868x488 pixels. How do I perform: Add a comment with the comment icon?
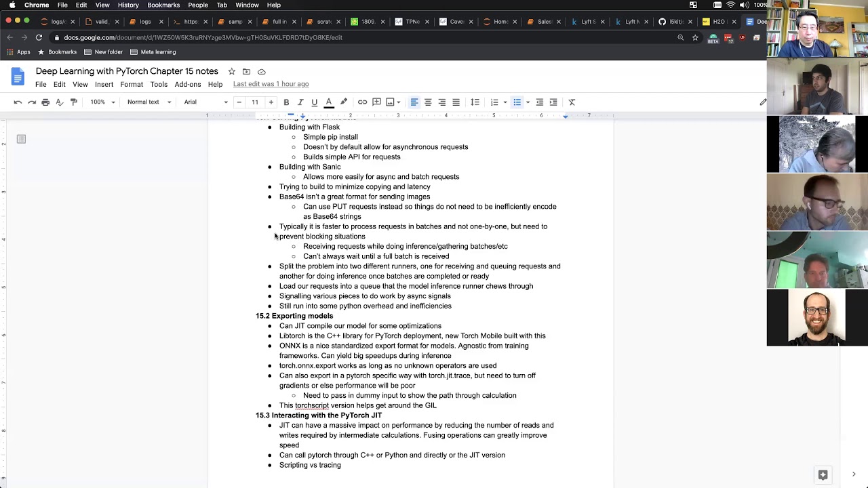[x=376, y=102]
